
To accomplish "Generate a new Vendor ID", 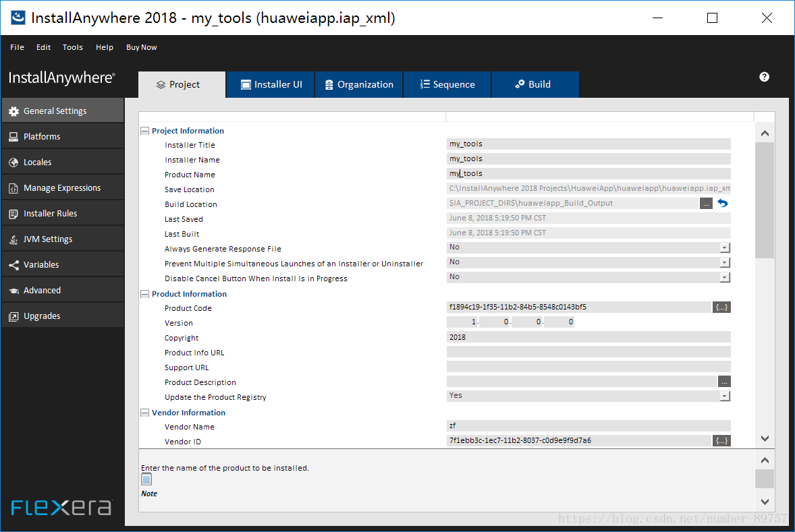I will 721,441.
